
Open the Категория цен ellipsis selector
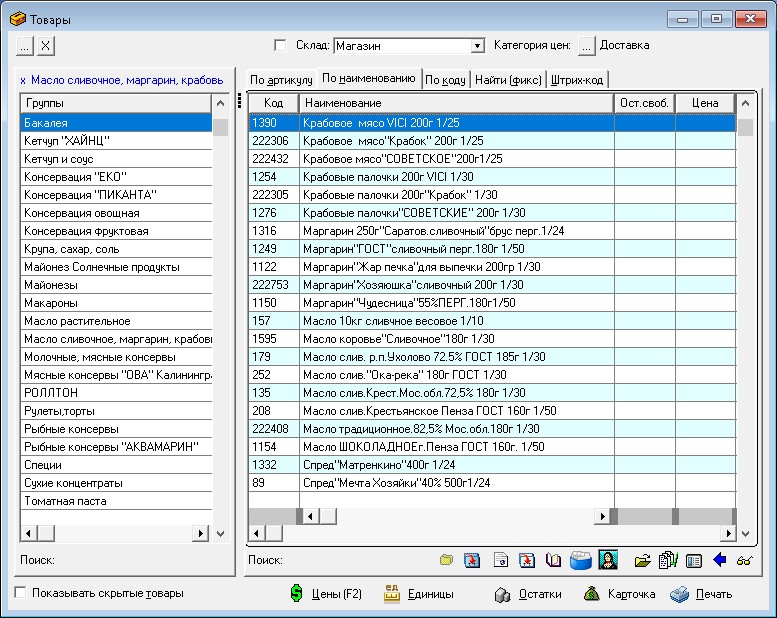click(586, 45)
